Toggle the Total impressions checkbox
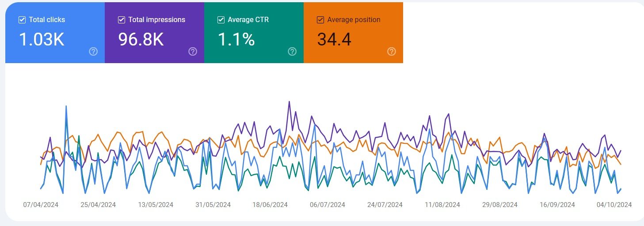Image resolution: width=644 pixels, height=226 pixels. (x=122, y=20)
